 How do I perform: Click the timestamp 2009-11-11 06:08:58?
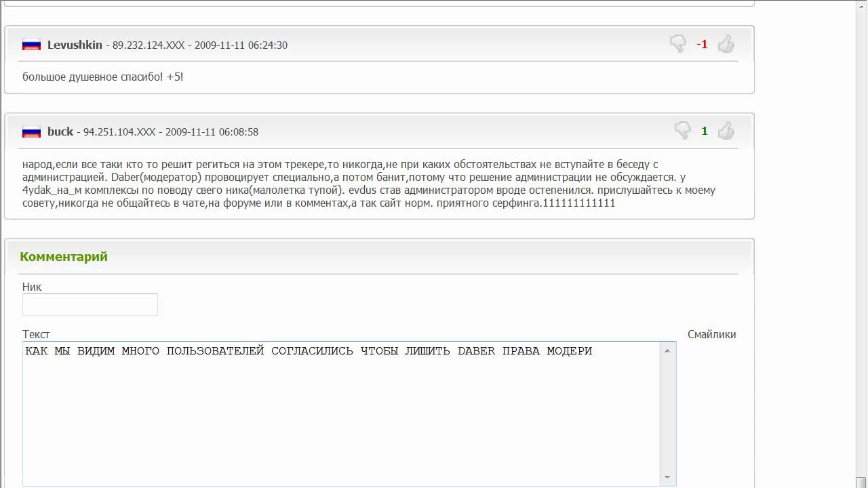pos(212,132)
